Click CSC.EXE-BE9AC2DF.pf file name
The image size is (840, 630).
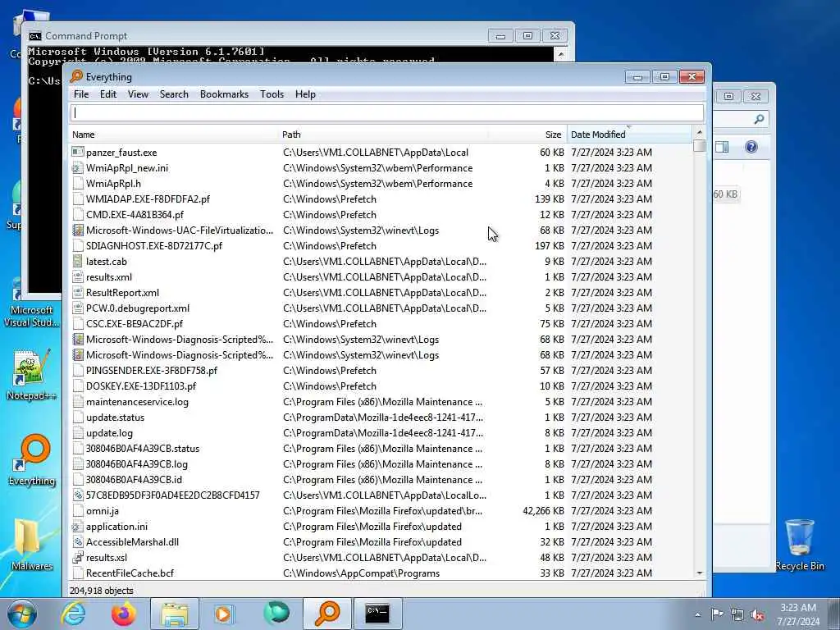point(134,324)
